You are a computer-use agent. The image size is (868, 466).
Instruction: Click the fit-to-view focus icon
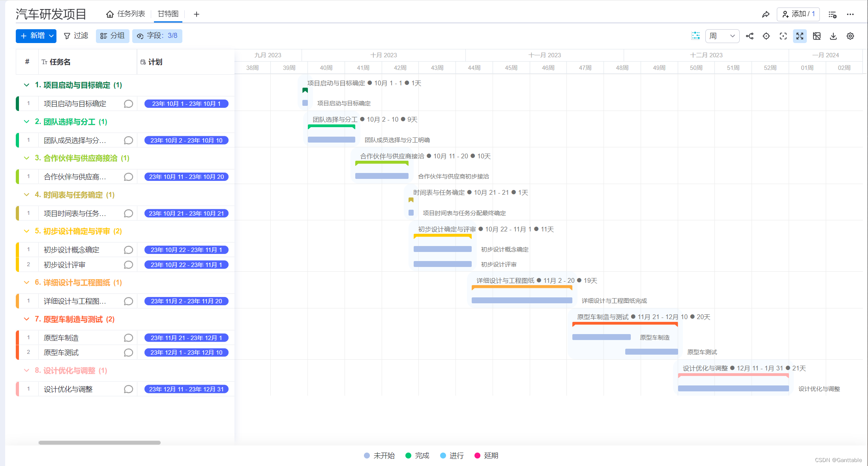pos(783,36)
